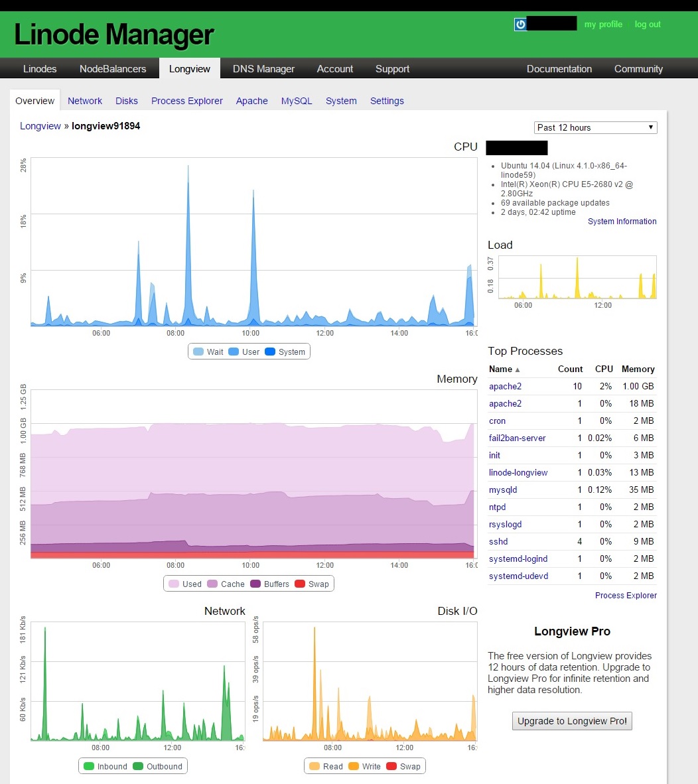Open the systemd-udevd process link

[x=518, y=576]
